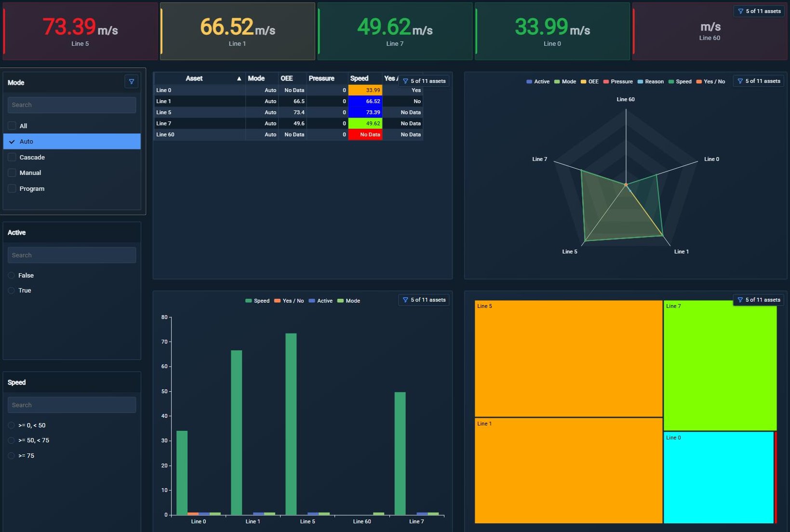This screenshot has height=532, width=790.
Task: Open the Line 0 speed card
Action: pos(552,31)
